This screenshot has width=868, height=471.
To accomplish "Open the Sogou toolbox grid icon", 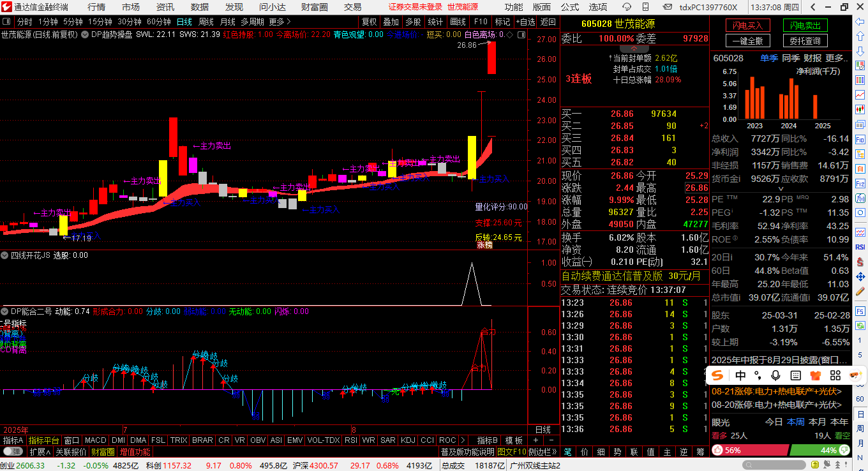I will 835,375.
